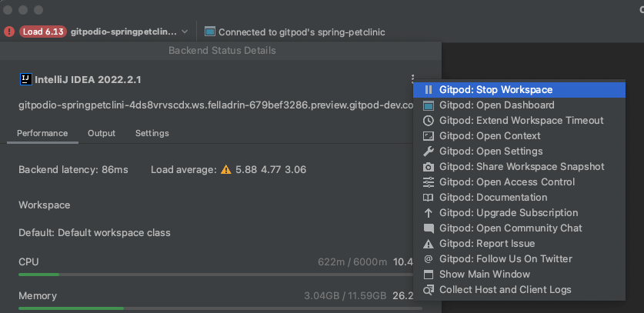Click the Connected to gitpod window icon

tap(210, 32)
